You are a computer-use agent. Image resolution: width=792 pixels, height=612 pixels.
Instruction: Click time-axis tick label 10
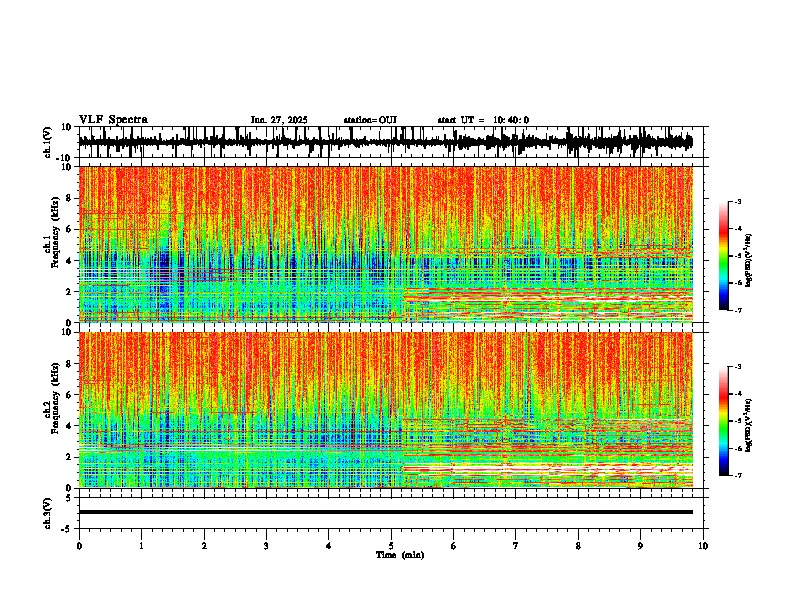click(703, 546)
